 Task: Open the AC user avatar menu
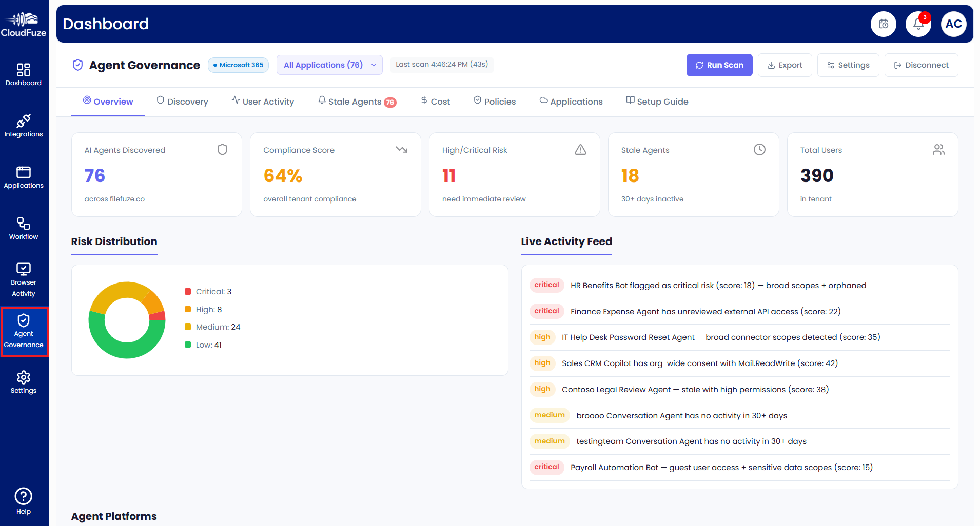click(954, 24)
